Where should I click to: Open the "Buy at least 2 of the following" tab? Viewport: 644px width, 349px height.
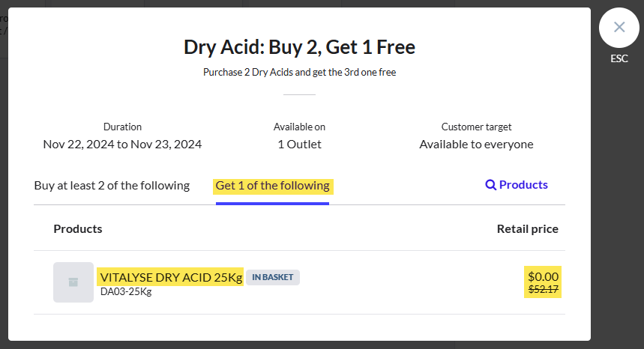[112, 186]
